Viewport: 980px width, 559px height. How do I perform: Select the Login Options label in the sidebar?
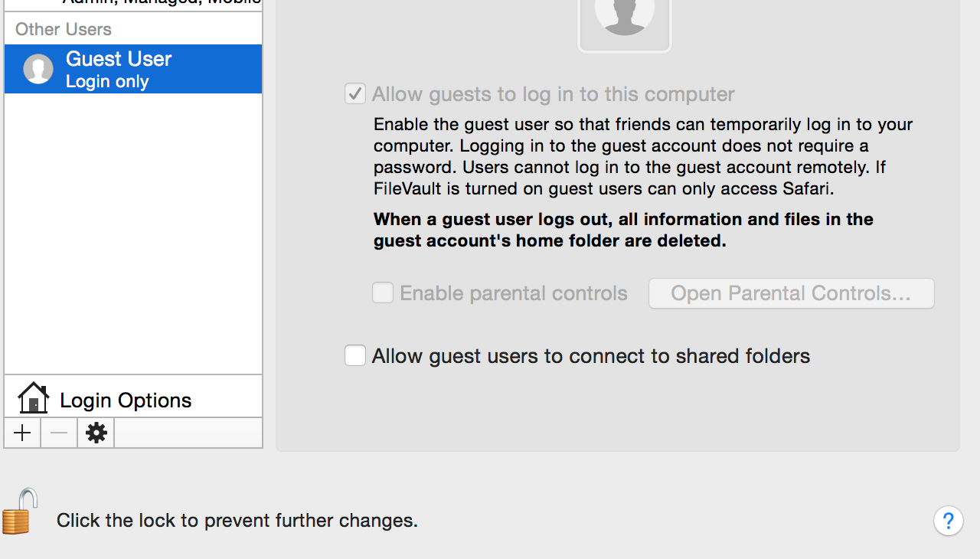click(126, 400)
